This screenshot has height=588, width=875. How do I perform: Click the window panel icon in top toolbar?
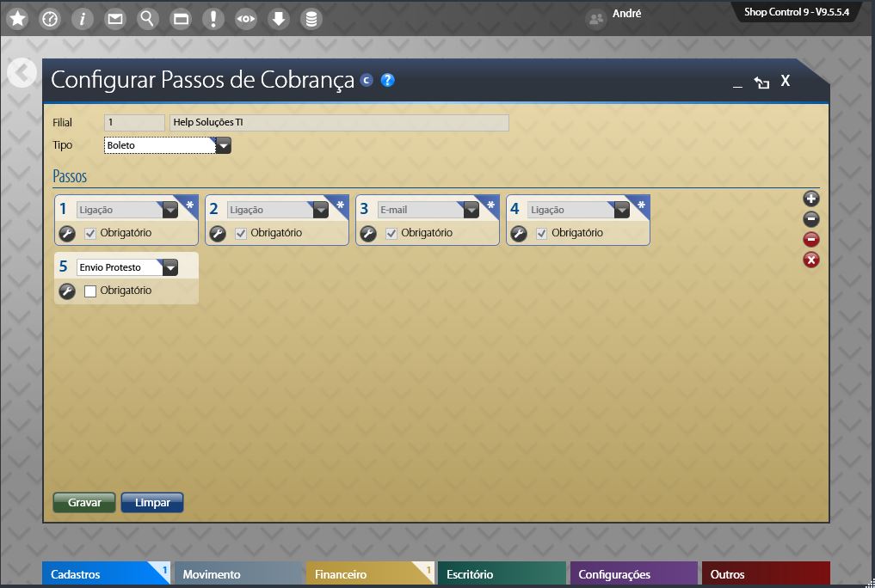pyautogui.click(x=180, y=19)
